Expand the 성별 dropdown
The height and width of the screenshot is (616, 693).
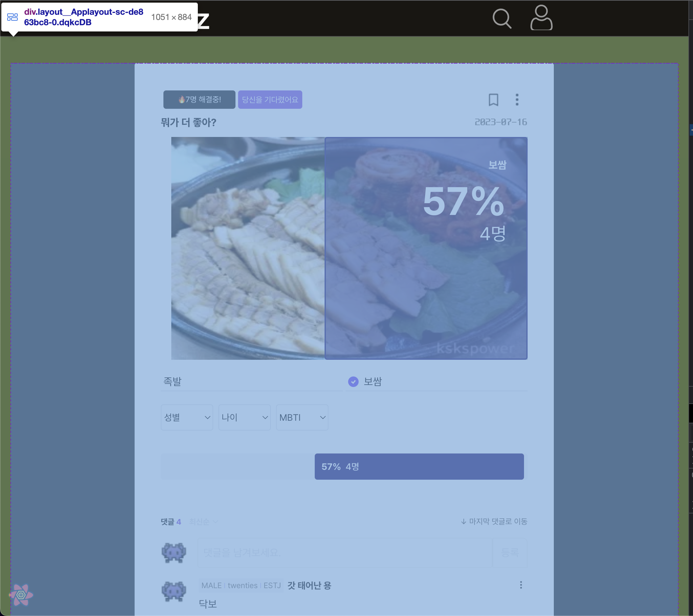tap(187, 417)
